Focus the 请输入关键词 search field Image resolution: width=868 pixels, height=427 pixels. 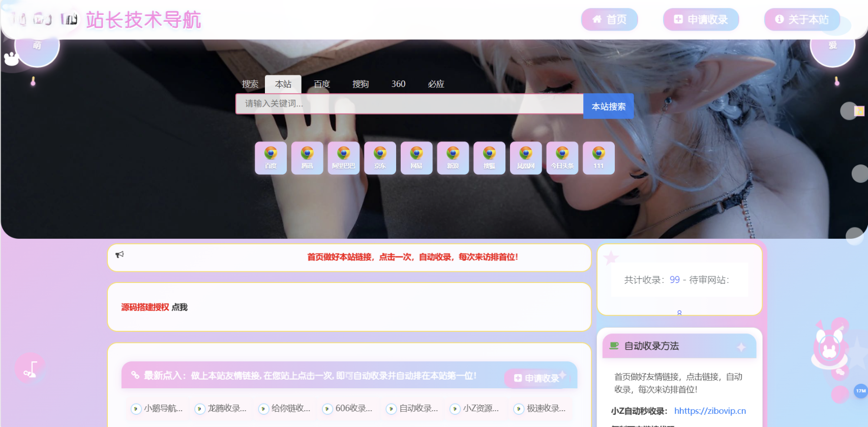click(x=409, y=104)
